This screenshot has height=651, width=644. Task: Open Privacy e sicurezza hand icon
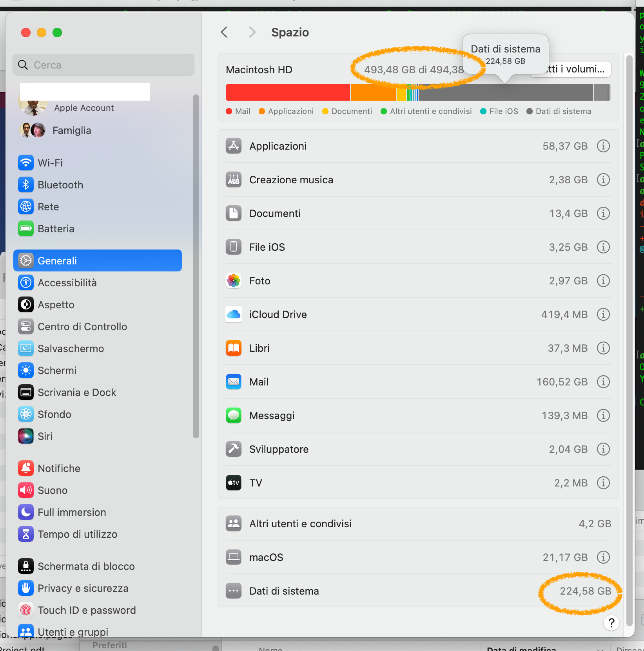click(x=26, y=588)
